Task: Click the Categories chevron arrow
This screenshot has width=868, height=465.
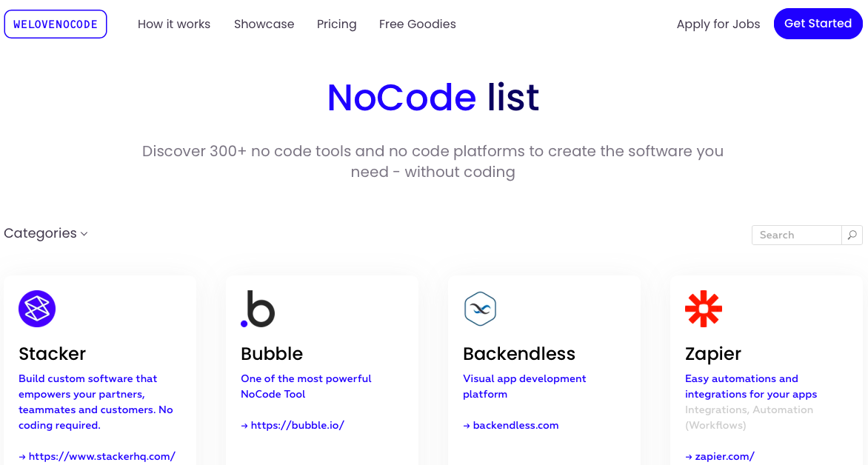Action: tap(84, 234)
